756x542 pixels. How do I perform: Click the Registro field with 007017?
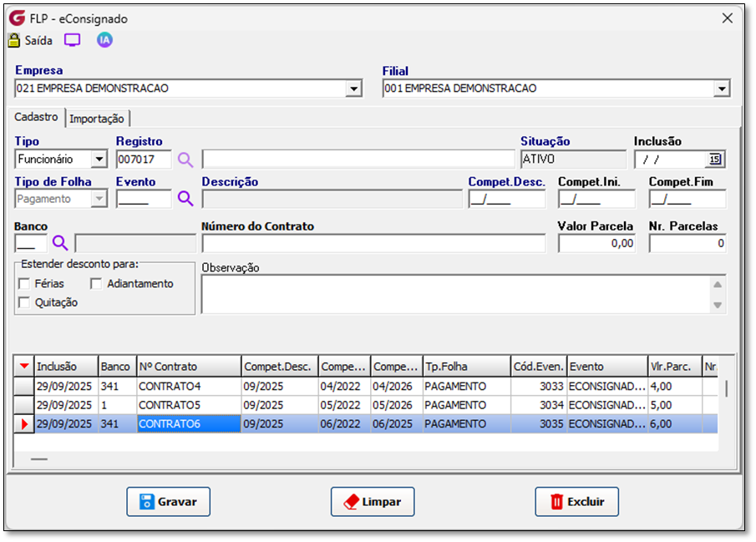[144, 160]
